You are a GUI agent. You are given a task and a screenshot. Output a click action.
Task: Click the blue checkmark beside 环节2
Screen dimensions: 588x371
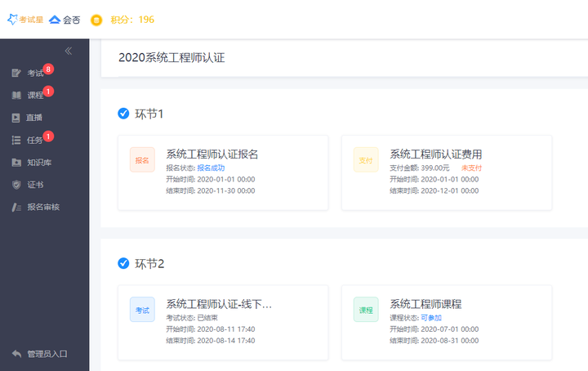coord(123,263)
